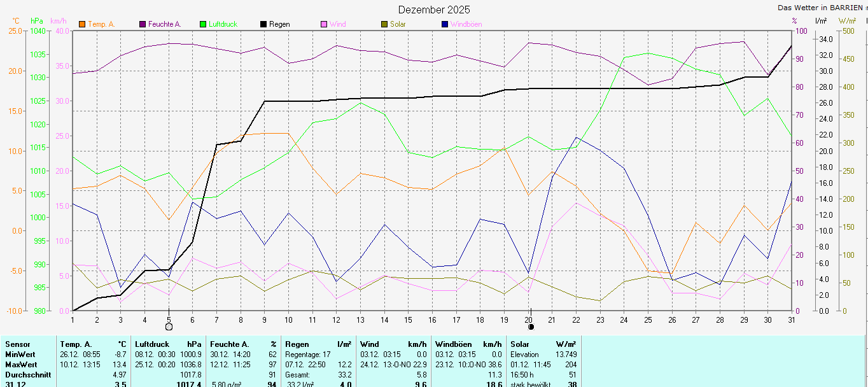Click the purple Feuchte A. legend square
This screenshot has height=387, width=868.
[x=143, y=24]
